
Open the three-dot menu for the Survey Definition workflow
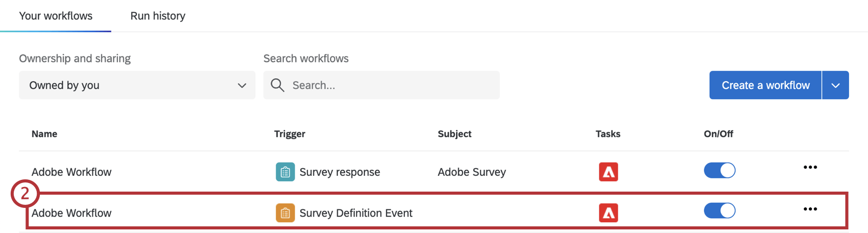(810, 209)
